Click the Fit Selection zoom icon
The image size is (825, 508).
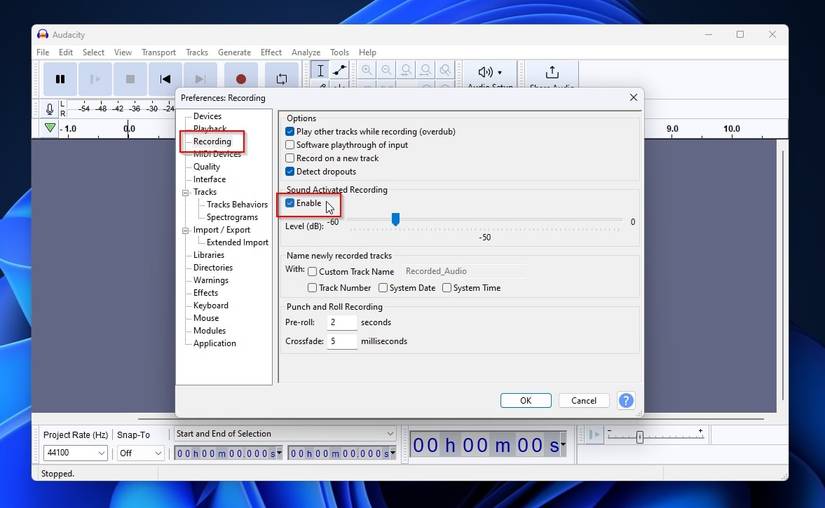(x=406, y=70)
